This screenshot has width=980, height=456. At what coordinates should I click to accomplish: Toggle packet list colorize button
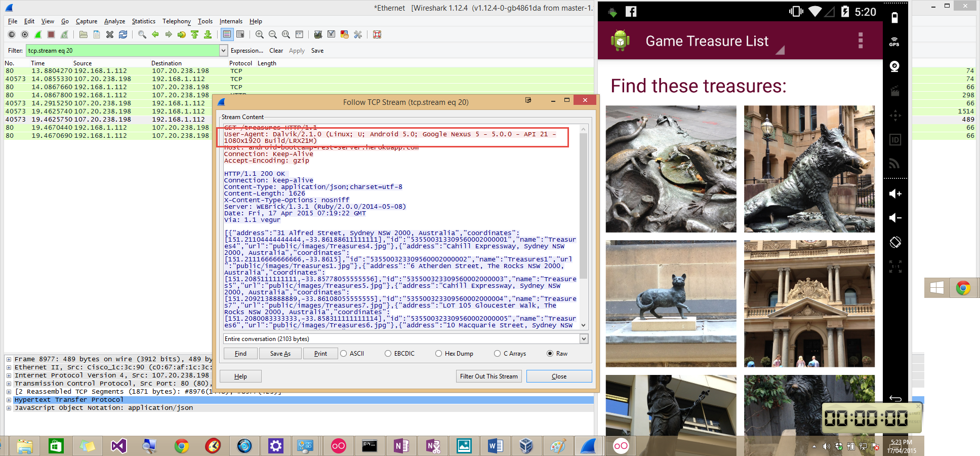coord(227,34)
